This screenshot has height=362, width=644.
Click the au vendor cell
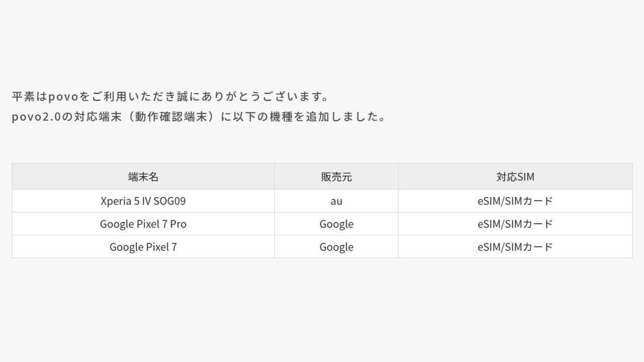pos(336,201)
